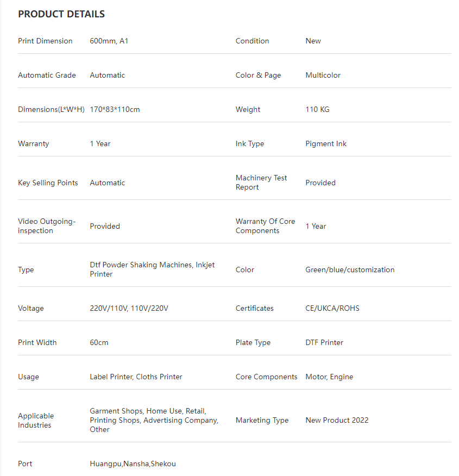Click the Plate Type value DTF Printer
This screenshot has width=459, height=476.
[324, 342]
